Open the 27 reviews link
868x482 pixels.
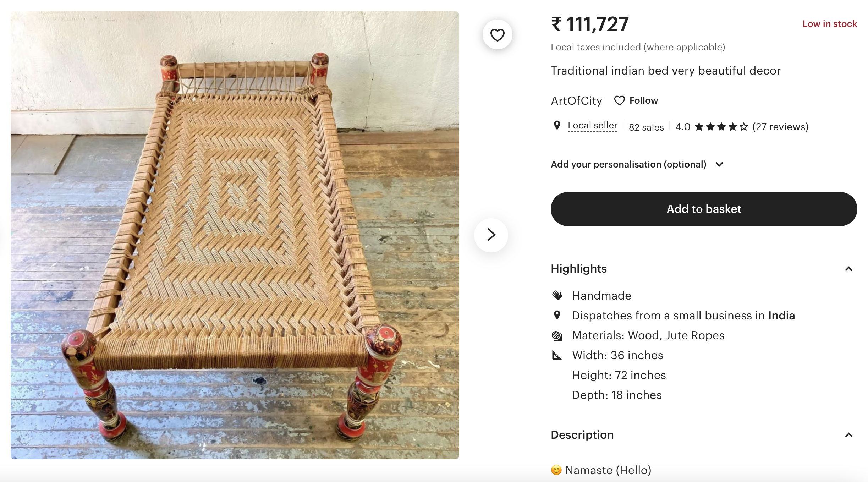[x=780, y=127]
